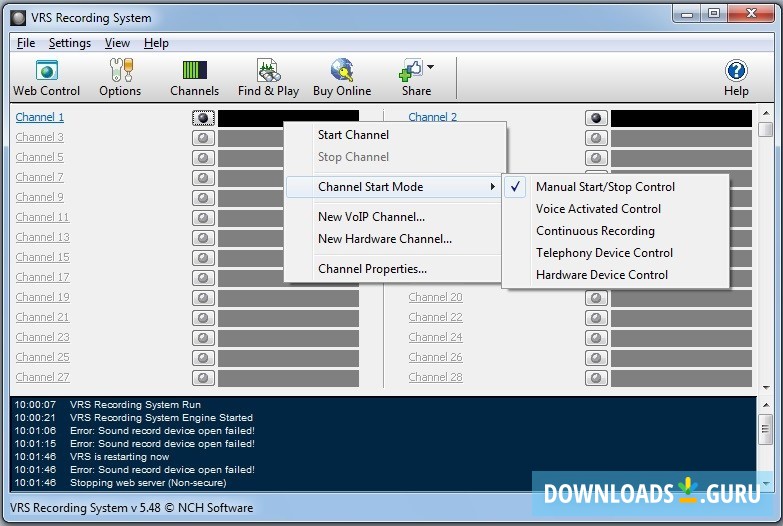Open the Settings menu
The height and width of the screenshot is (526, 783).
(x=70, y=43)
